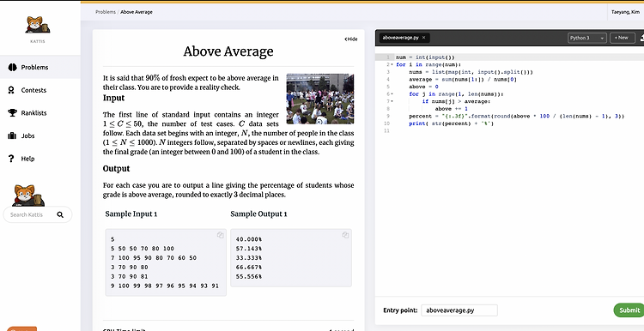Viewport: 644px width, 331px height.
Task: Close the aboveaverage.py editor tab
Action: tap(423, 38)
